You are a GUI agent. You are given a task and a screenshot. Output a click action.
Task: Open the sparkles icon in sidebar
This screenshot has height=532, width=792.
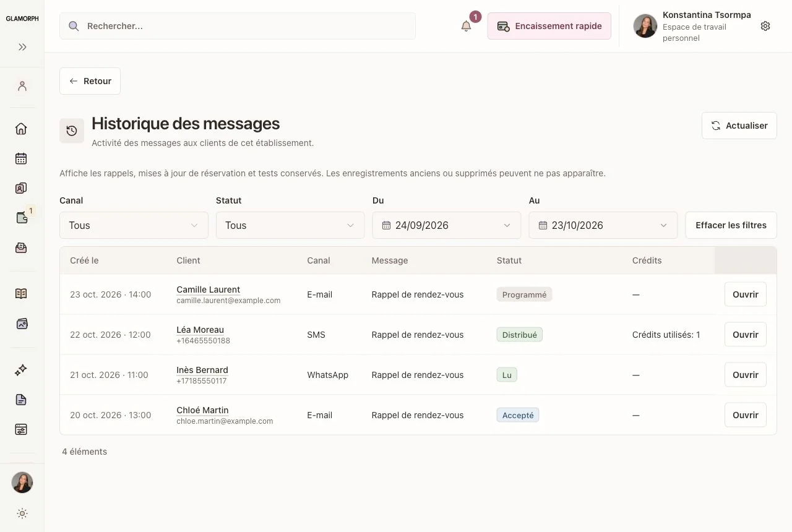(21, 370)
